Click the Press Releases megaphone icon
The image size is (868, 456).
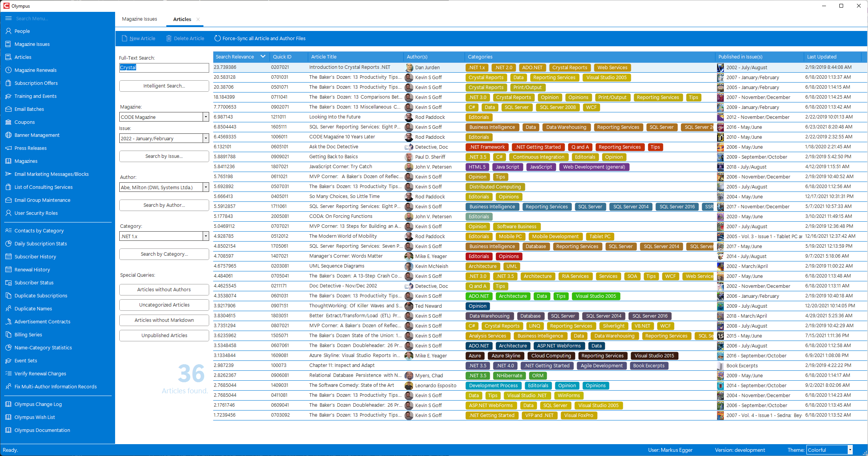[8, 148]
